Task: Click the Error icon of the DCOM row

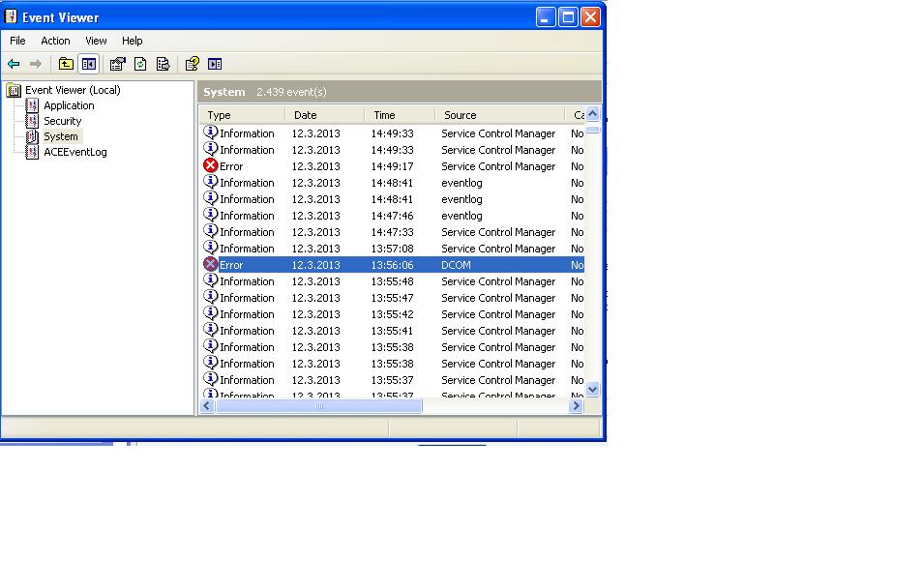Action: tap(211, 265)
